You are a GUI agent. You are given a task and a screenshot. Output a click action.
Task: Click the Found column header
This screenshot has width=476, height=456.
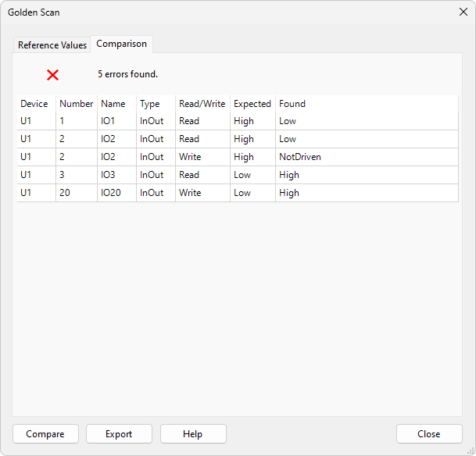click(292, 104)
